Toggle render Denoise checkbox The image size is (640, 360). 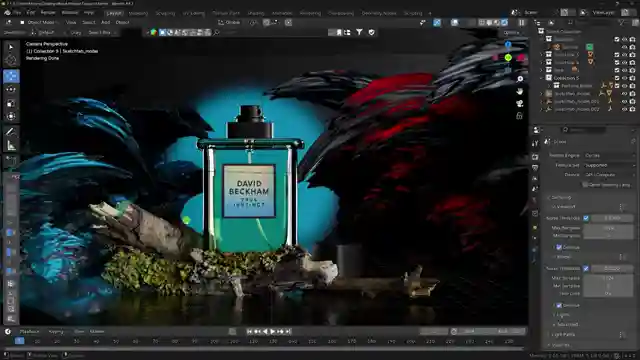pos(559,305)
